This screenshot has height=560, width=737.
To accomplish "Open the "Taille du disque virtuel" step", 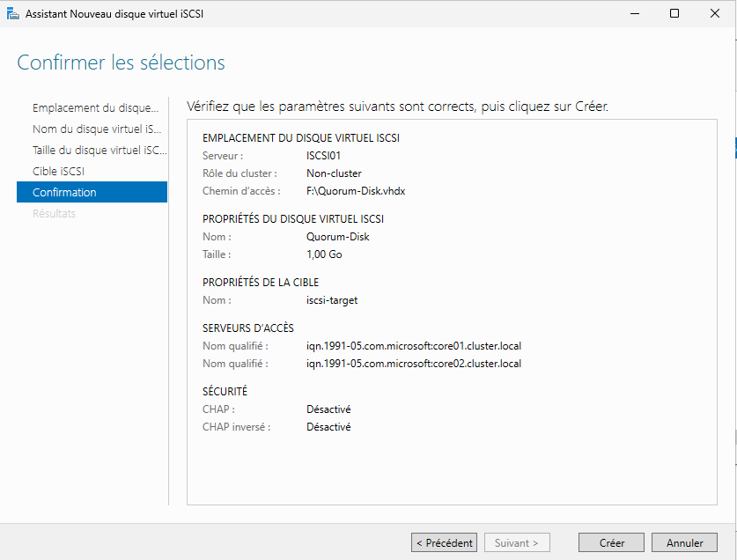I will 97,150.
